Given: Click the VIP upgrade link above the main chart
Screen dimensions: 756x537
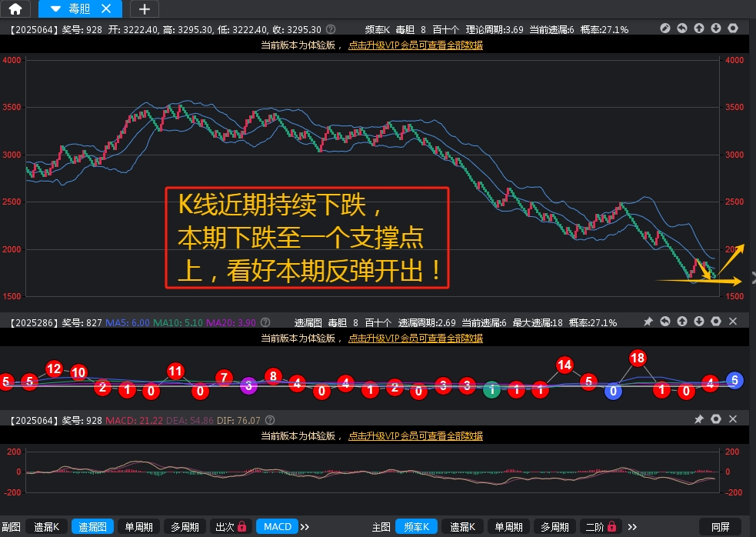Looking at the screenshot, I should (x=415, y=45).
